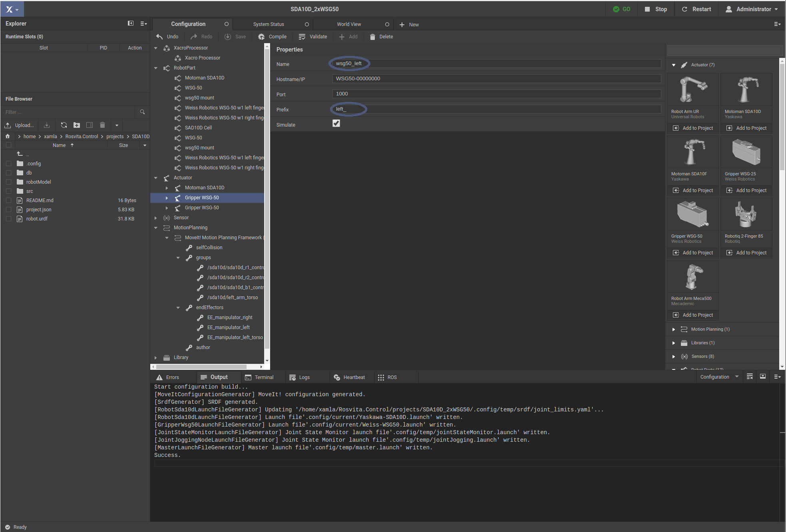Click the Delete trash icon in Configuration toolbar
The height and width of the screenshot is (532, 786).
[x=372, y=37]
